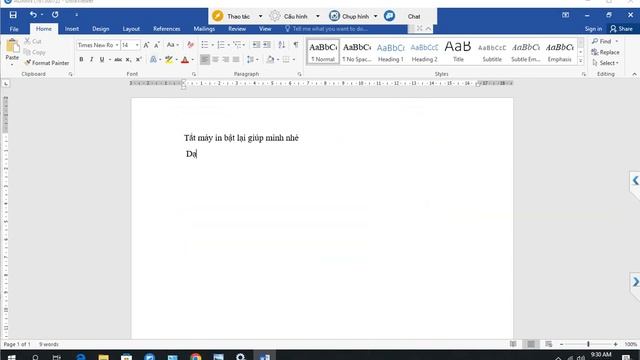Open the Select dropdown in Editing group
This screenshot has width=640, height=360.
[x=606, y=63]
